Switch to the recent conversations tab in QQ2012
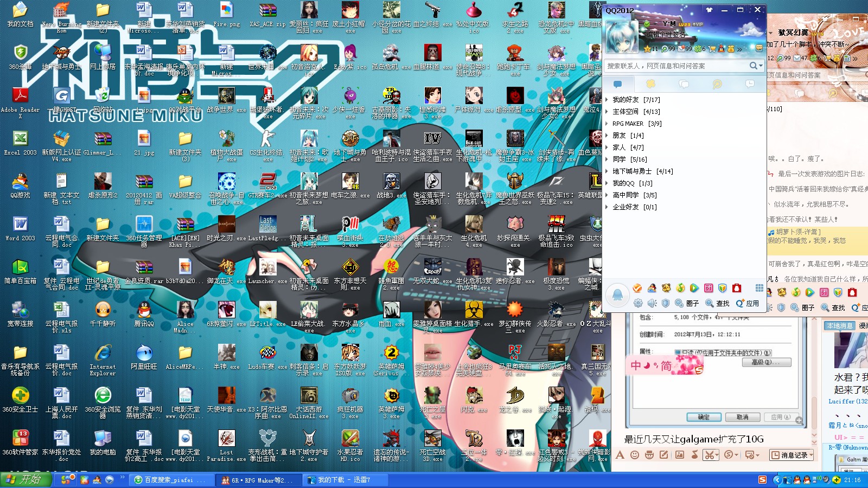 pyautogui.click(x=750, y=84)
